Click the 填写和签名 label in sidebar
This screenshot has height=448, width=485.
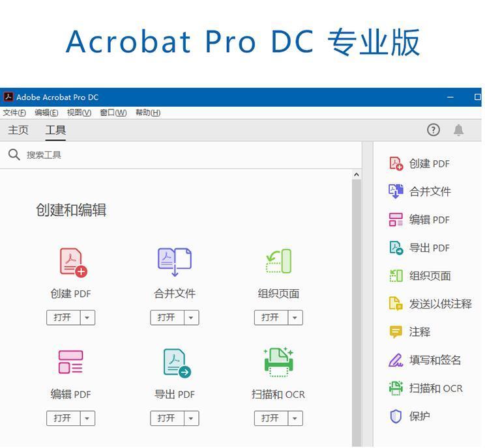click(435, 360)
